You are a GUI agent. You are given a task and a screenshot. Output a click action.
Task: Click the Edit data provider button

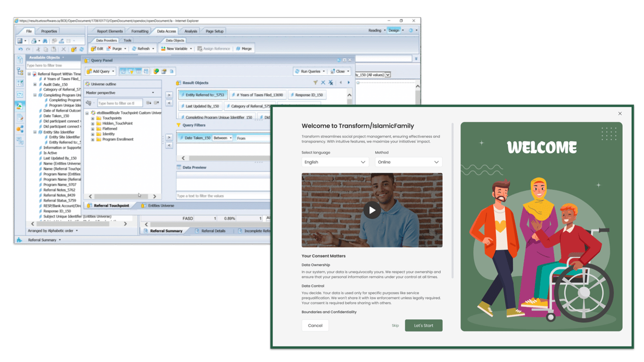point(97,49)
